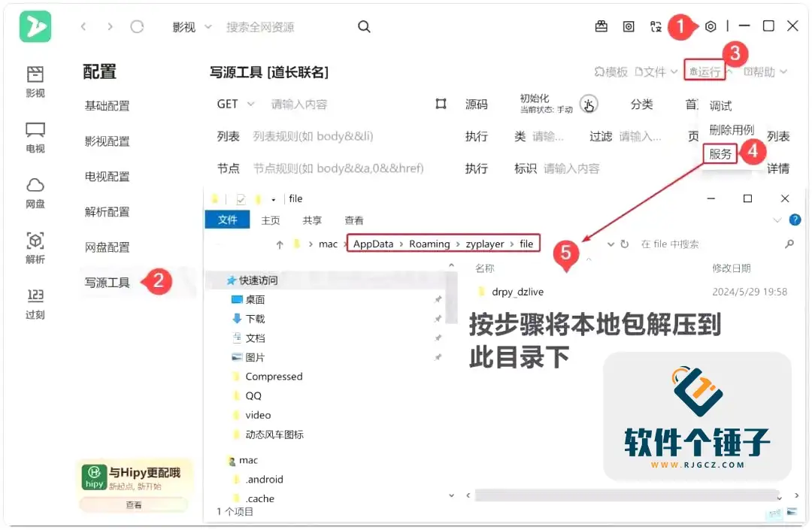Image resolution: width=812 pixels, height=530 pixels.
Task: Click the 运行 toolbar button
Action: tap(704, 71)
